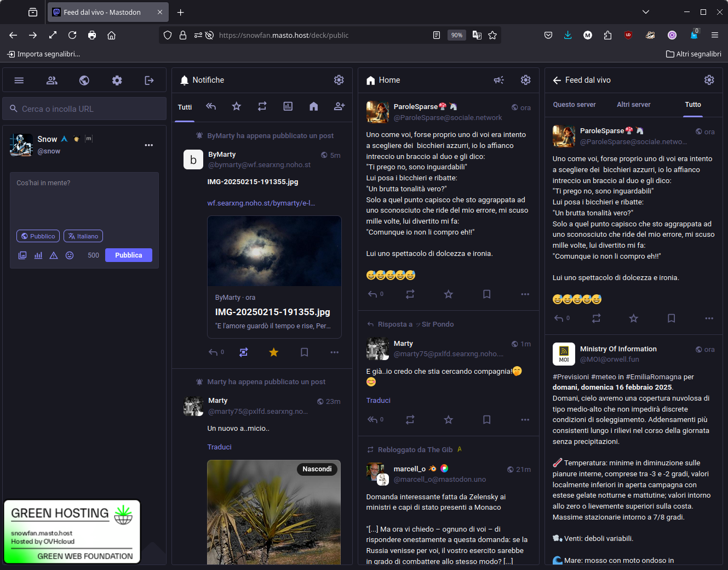Viewport: 728px width, 570px height.
Task: Open the federated timeline globe icon
Action: (84, 81)
